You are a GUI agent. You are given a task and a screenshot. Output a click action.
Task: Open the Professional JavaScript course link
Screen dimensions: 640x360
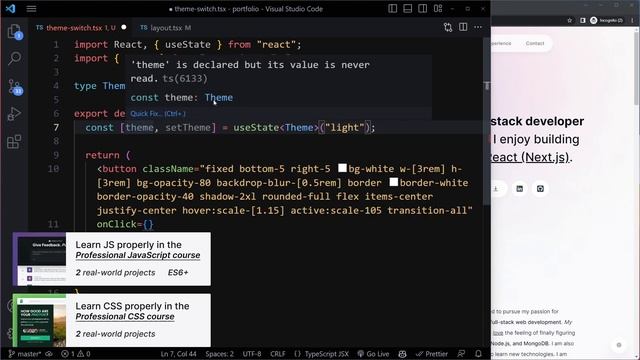tap(138, 255)
